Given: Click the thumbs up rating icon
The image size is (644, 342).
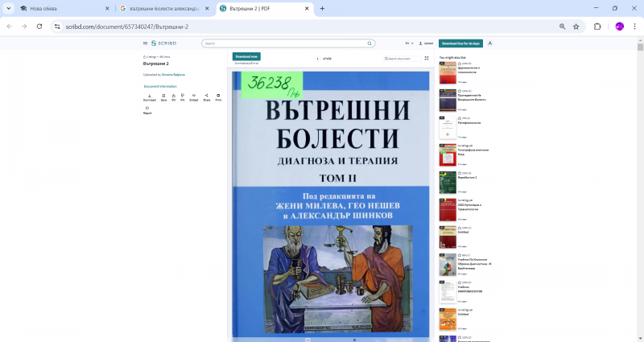Looking at the screenshot, I should pyautogui.click(x=173, y=97).
